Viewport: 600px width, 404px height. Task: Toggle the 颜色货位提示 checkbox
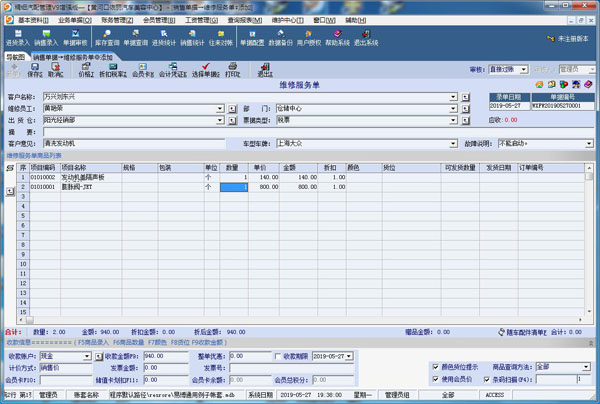tap(435, 367)
